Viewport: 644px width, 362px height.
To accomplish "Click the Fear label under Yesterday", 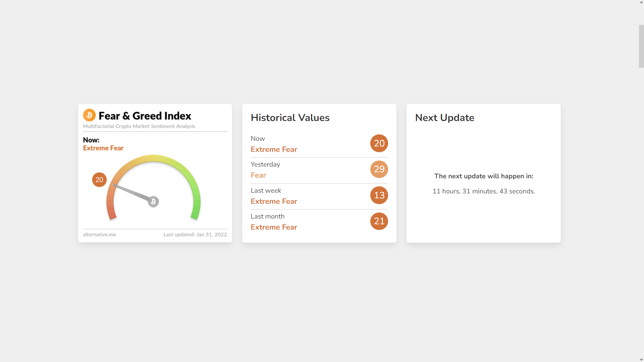I will point(258,175).
